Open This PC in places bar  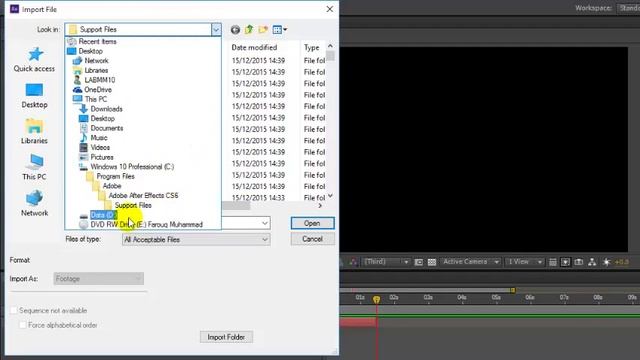[x=34, y=168]
